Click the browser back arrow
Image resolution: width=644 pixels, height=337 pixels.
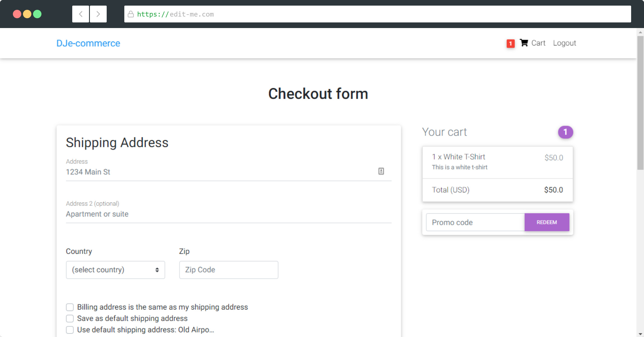81,14
